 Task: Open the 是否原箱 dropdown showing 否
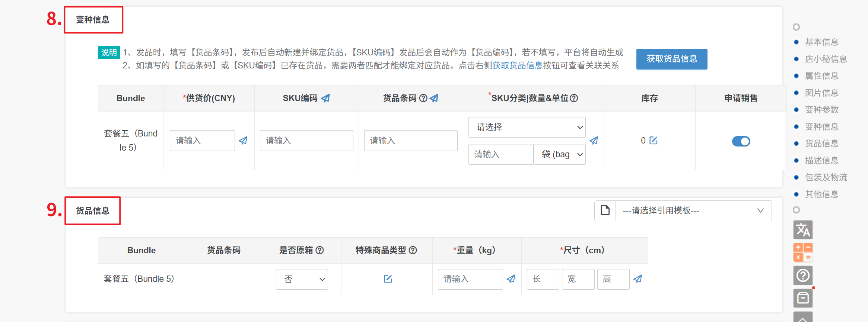[302, 279]
